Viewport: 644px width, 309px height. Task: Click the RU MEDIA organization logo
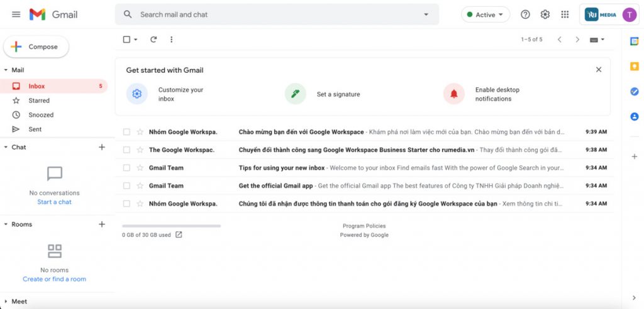[x=601, y=14]
